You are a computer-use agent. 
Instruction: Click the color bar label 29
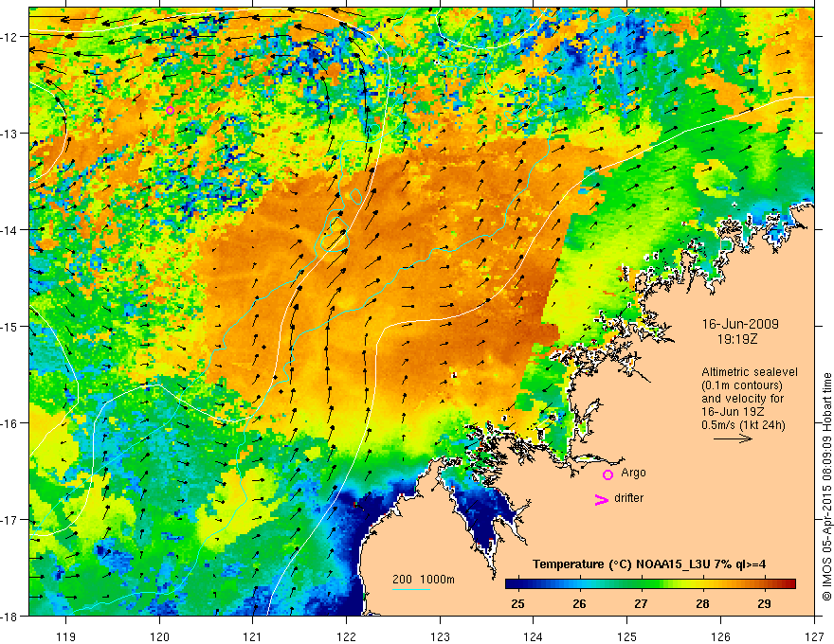pyautogui.click(x=764, y=603)
